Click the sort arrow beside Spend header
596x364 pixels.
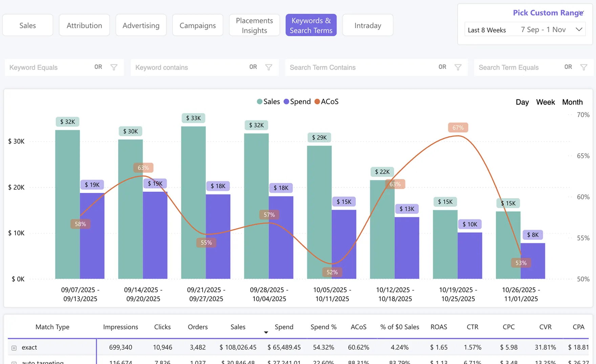266,332
